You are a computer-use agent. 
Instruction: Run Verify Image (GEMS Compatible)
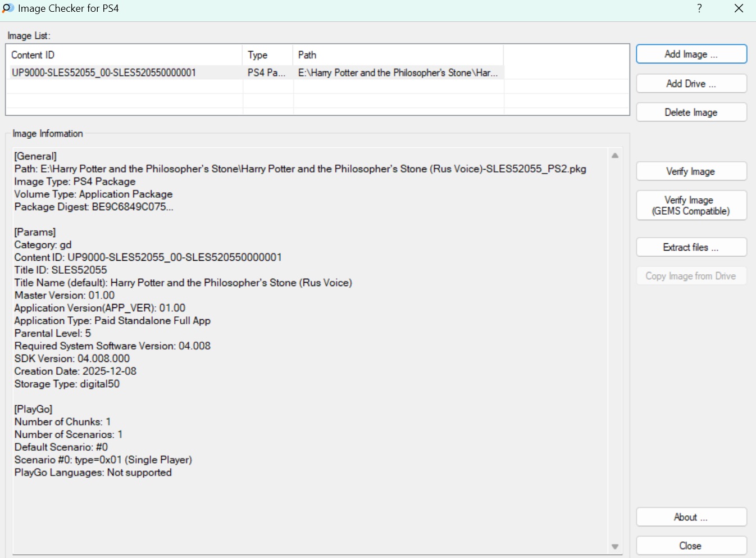tap(691, 206)
